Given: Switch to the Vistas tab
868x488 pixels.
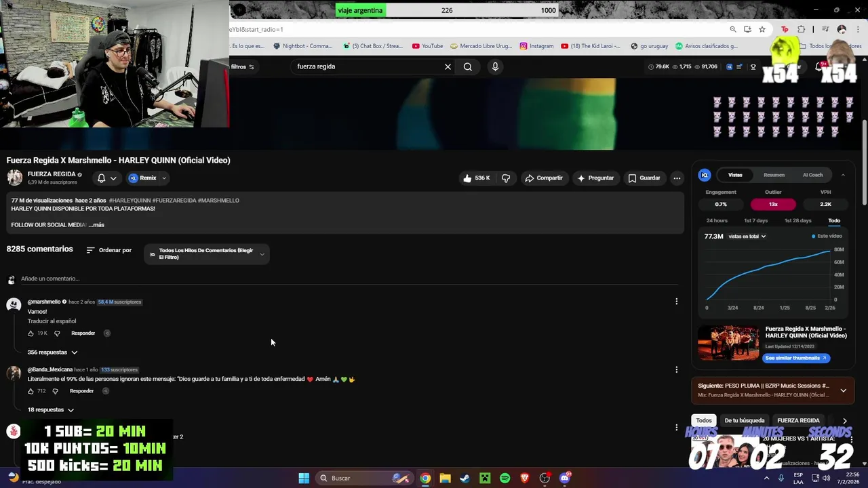Looking at the screenshot, I should 735,175.
